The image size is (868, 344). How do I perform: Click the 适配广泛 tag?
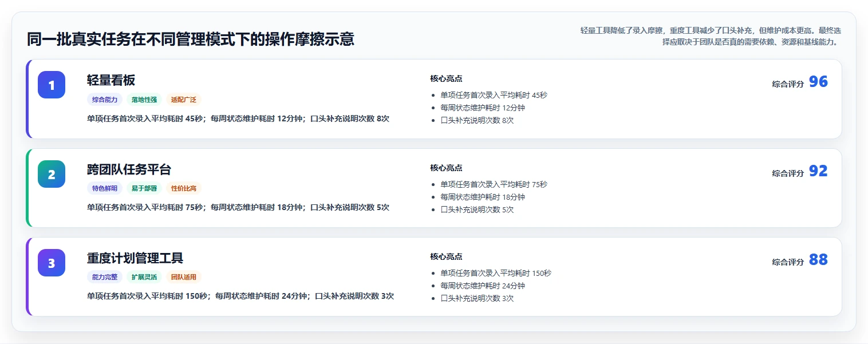pos(184,100)
